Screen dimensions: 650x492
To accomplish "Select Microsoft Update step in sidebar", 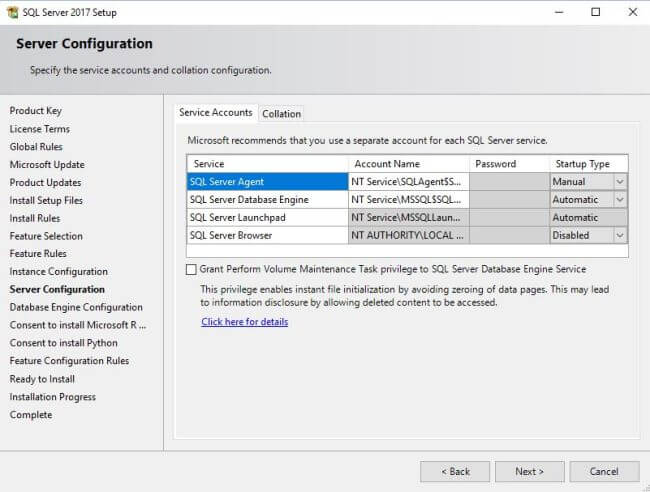I will [47, 165].
